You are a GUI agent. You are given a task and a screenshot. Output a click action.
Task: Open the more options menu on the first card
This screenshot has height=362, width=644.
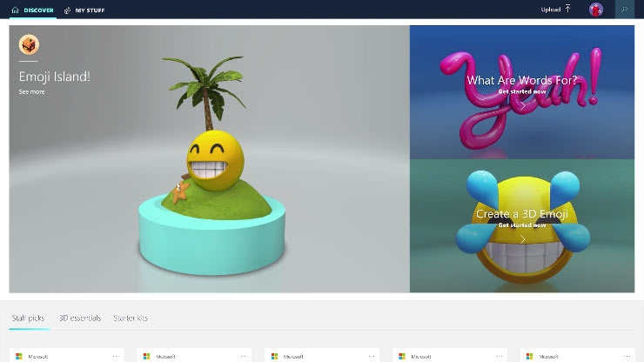(116, 356)
